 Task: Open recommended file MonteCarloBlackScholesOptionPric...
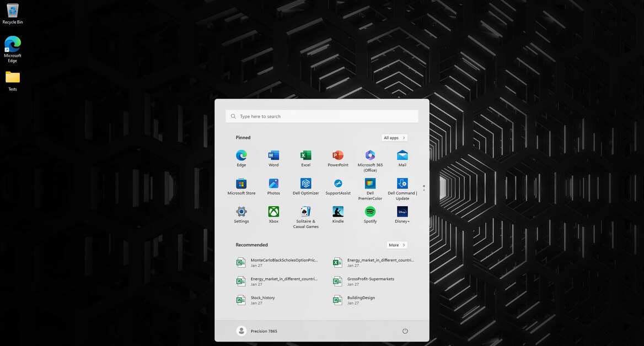coord(277,263)
